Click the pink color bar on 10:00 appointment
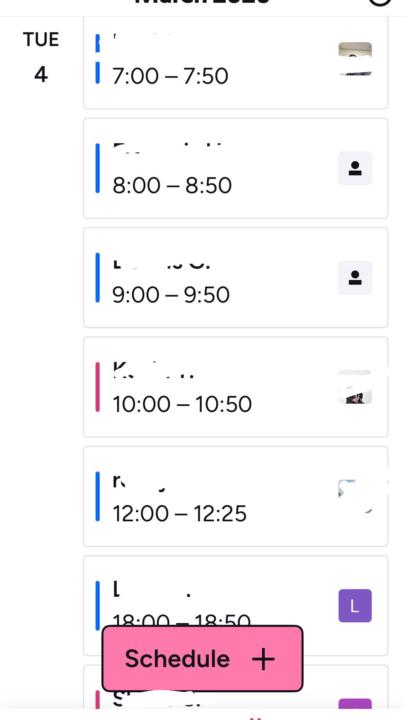The height and width of the screenshot is (720, 405). tap(97, 387)
